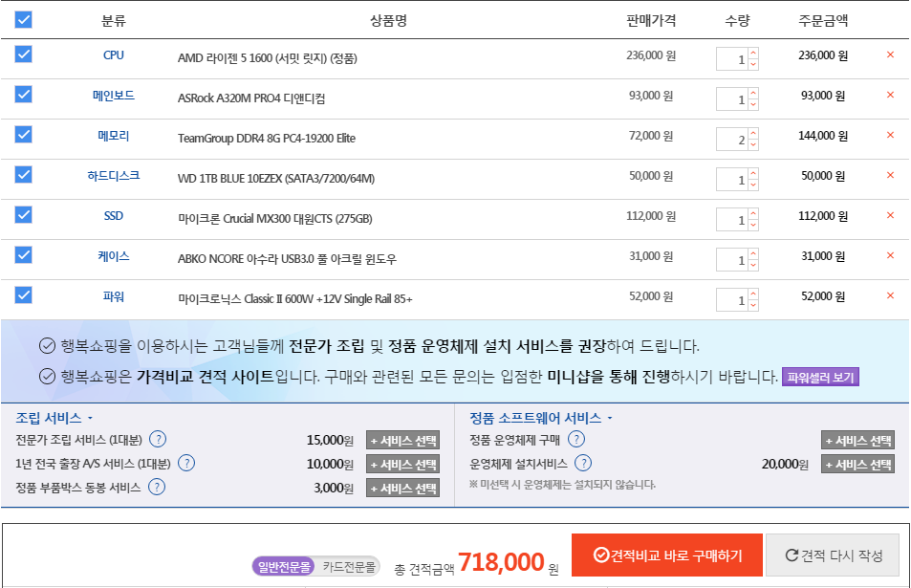Open help icon for 1년 전국 출장 A/S
The height and width of the screenshot is (588, 911).
(186, 464)
